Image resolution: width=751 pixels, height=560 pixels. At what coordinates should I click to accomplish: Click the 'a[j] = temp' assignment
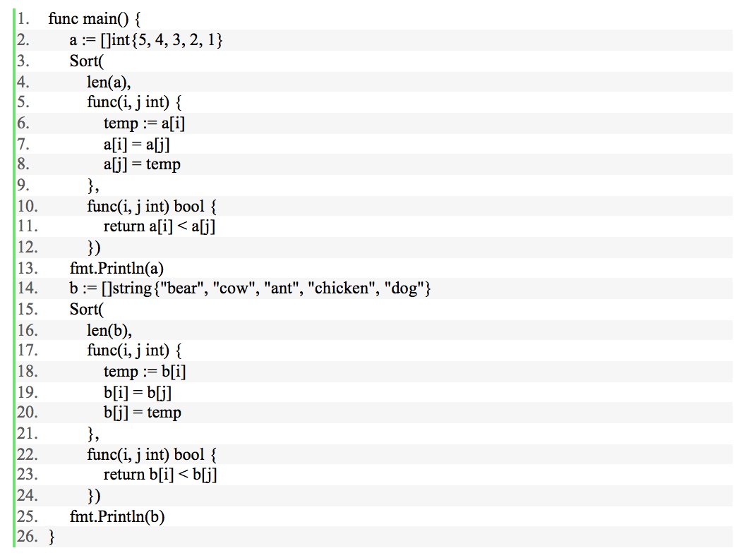click(142, 165)
